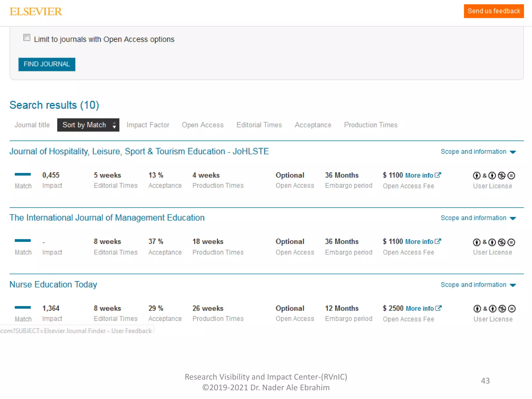Toggle Limit to Open Access journals checkbox
This screenshot has width=532, height=399.
27,38
